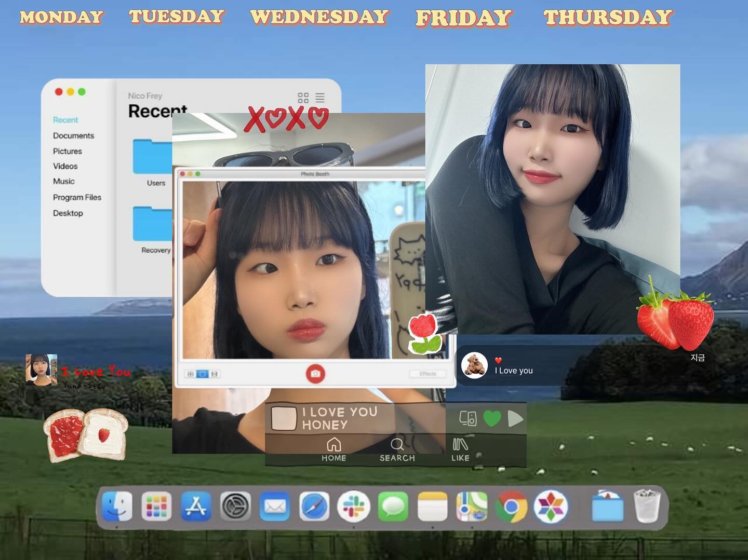Select Music in Finder sidebar
The height and width of the screenshot is (560, 748).
[x=63, y=181]
